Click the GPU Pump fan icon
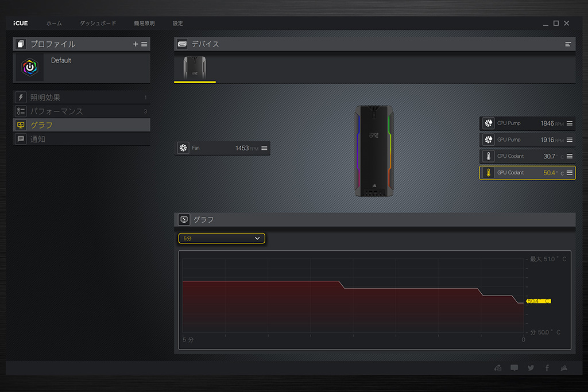The image size is (588, 392). click(x=488, y=140)
